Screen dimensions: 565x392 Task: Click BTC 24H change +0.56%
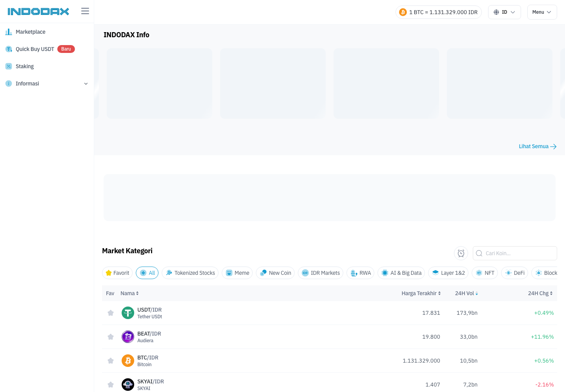[544, 361]
